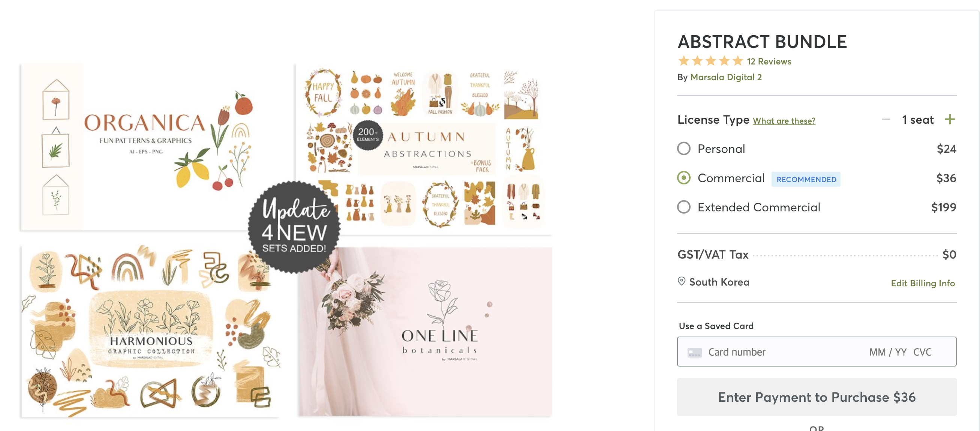Open the 'What are these?' link
The height and width of the screenshot is (431, 980).
(784, 121)
